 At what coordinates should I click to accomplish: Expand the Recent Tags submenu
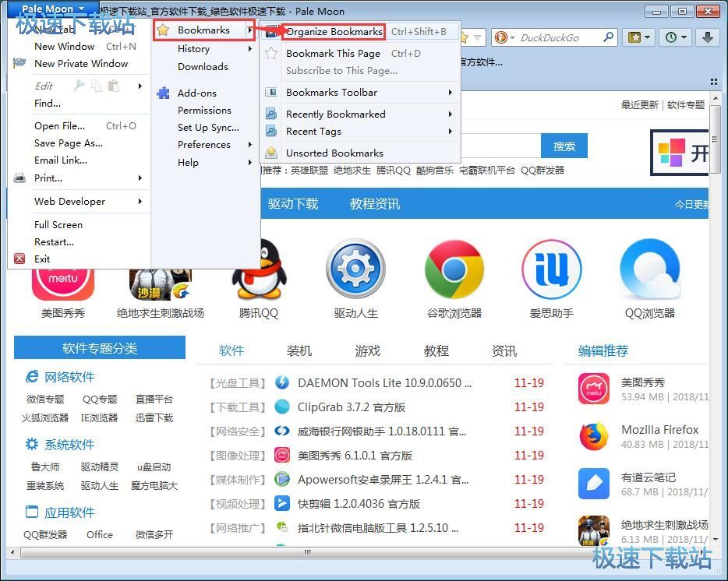click(450, 132)
